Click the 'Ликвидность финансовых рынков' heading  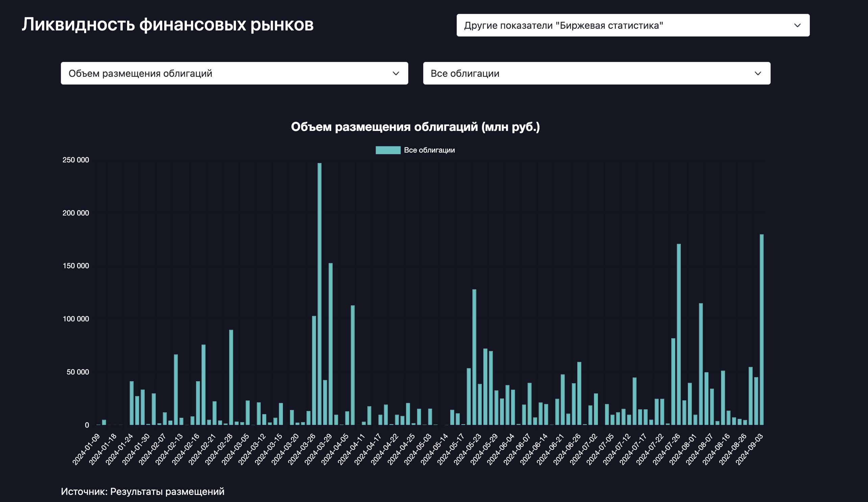click(x=168, y=24)
